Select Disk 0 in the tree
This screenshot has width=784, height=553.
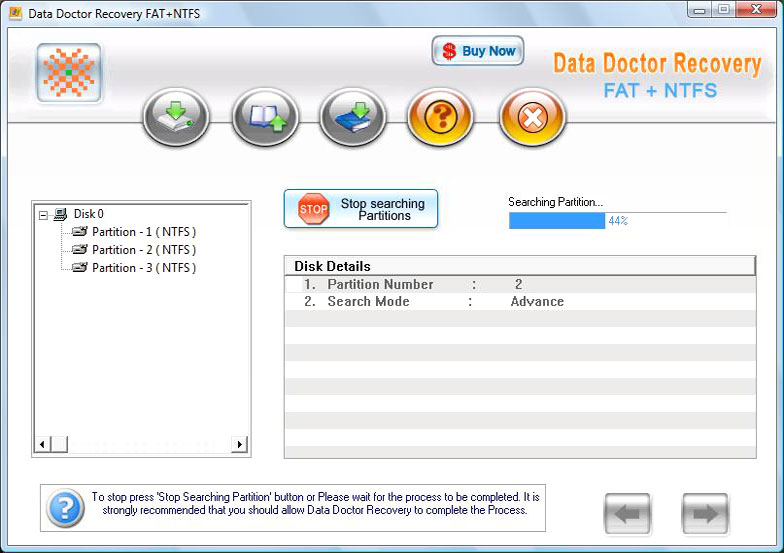pos(88,214)
